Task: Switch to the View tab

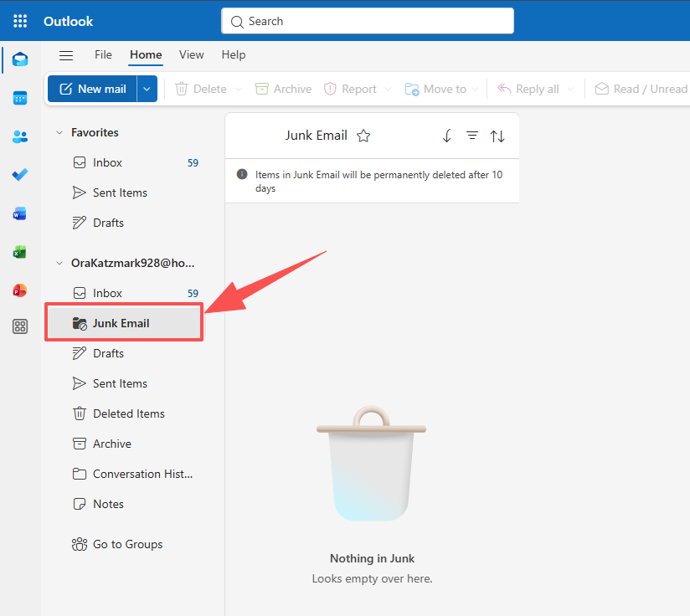Action: coord(192,54)
